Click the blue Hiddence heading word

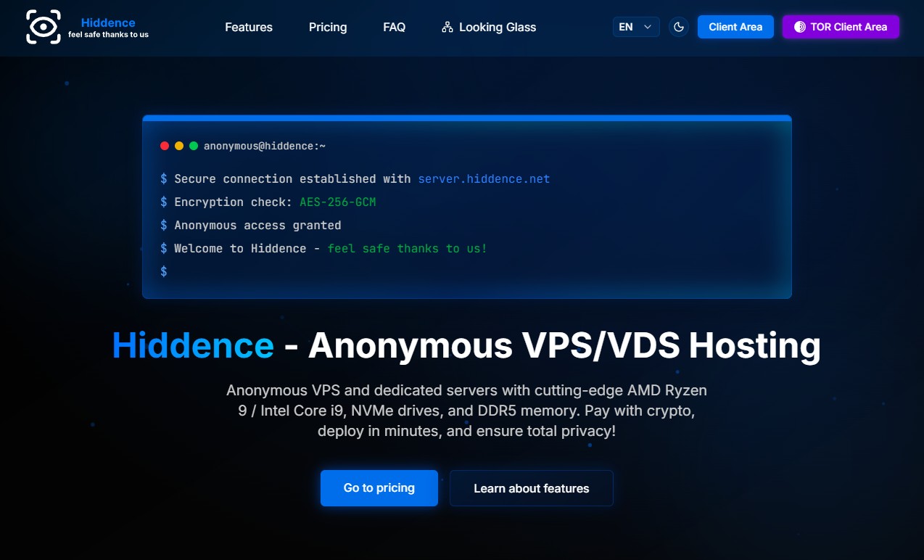pyautogui.click(x=193, y=345)
